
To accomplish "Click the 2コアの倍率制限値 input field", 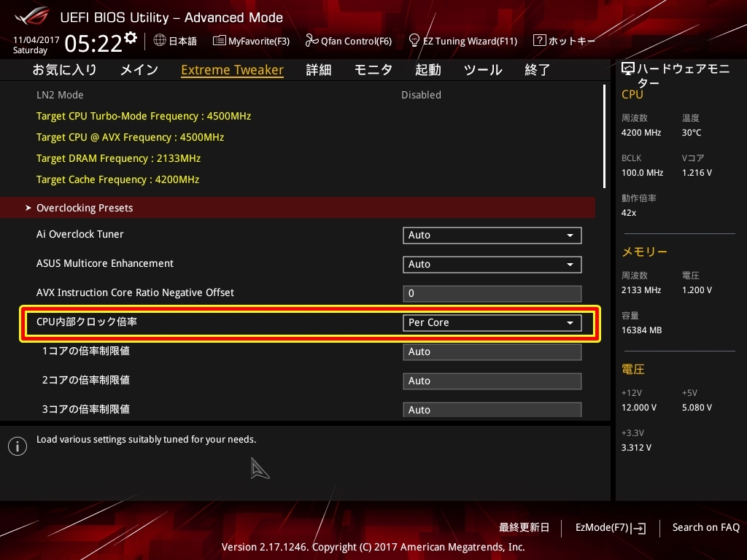I will pos(492,381).
